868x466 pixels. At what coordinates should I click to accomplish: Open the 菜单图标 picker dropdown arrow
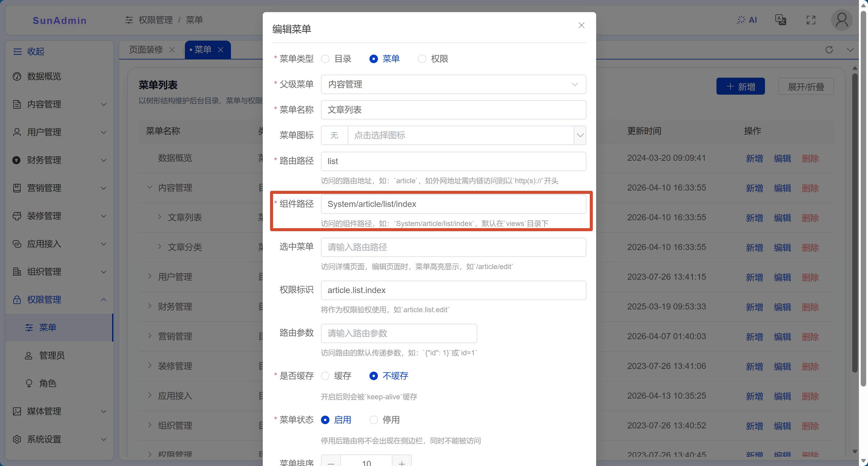tap(580, 135)
